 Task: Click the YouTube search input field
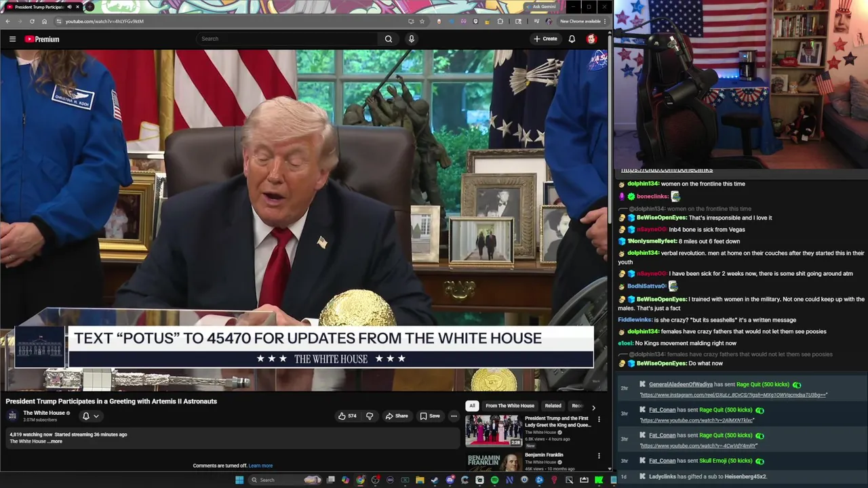(x=287, y=39)
